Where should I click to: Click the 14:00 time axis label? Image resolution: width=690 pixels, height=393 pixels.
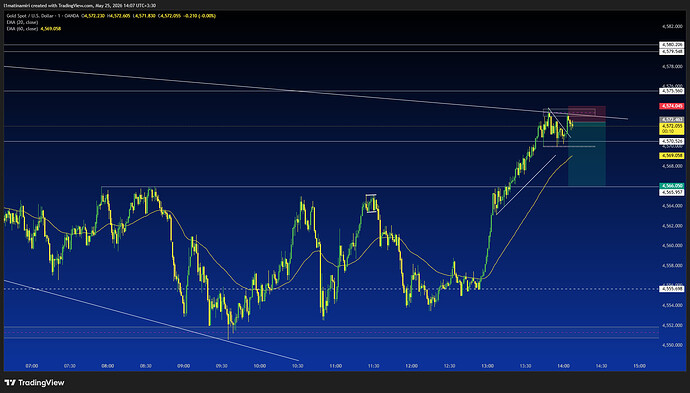(564, 366)
